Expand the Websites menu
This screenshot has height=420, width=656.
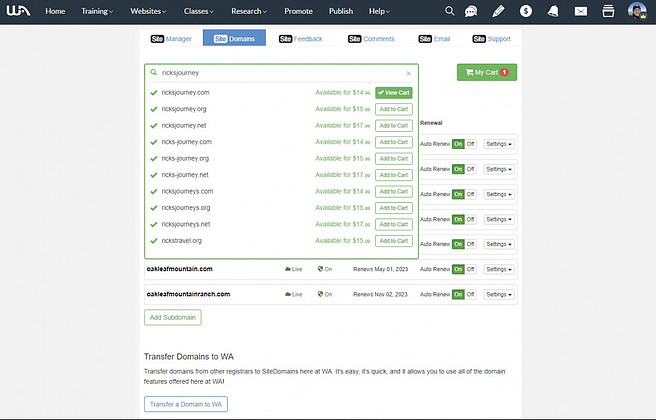click(148, 11)
